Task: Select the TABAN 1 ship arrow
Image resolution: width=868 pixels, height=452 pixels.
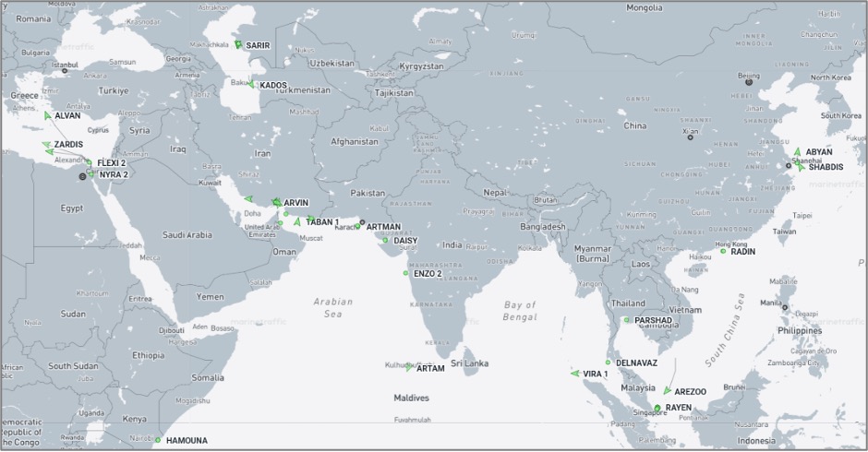Action: coord(297,222)
